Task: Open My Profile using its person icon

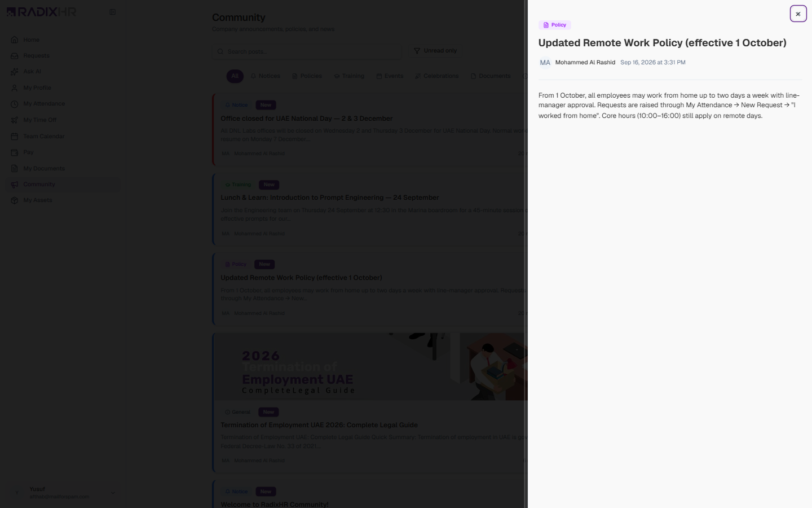Action: (x=15, y=88)
